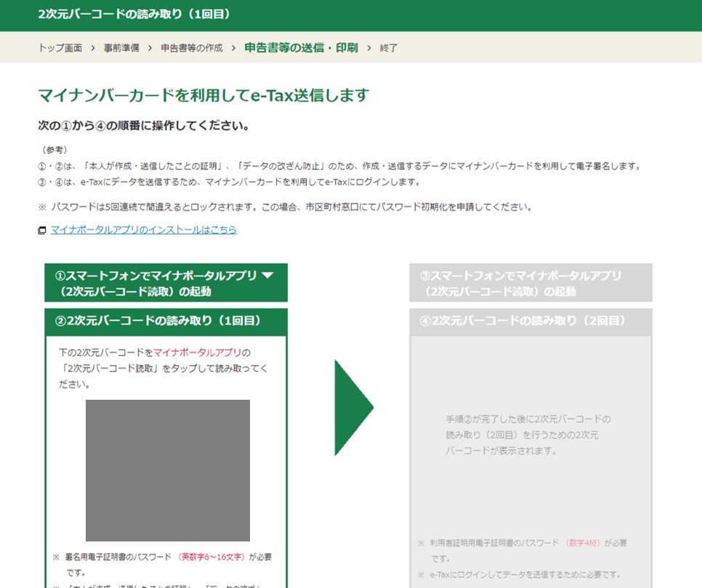Click the heading マイナンバーカードを利用してe-Tax送信します
The height and width of the screenshot is (588, 702).
coord(203,95)
